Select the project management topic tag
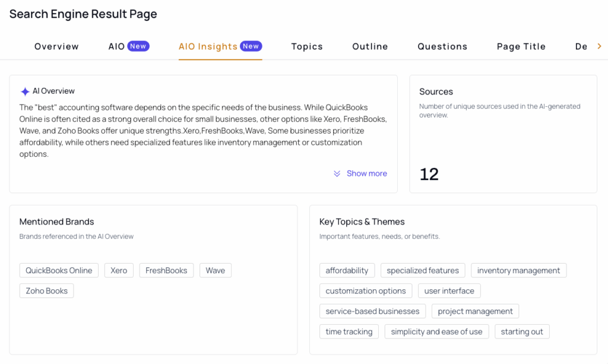This screenshot has height=364, width=608. tap(475, 311)
